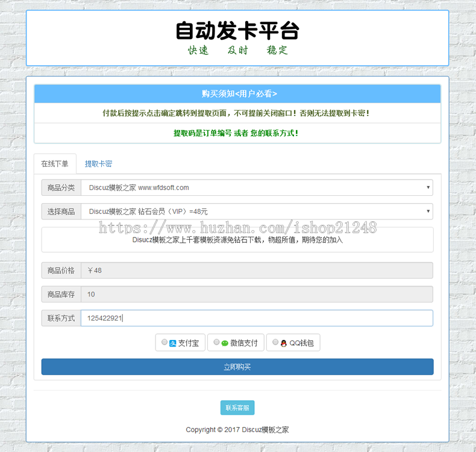Click the 联系客服 support button
The height and width of the screenshot is (452, 476).
(x=237, y=407)
